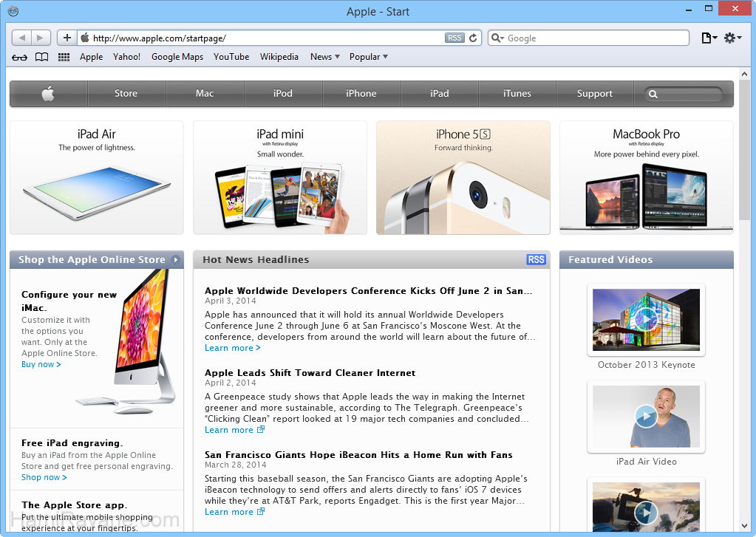The width and height of the screenshot is (756, 537).
Task: Click the search magnifier in Apple navbar
Action: tap(653, 94)
